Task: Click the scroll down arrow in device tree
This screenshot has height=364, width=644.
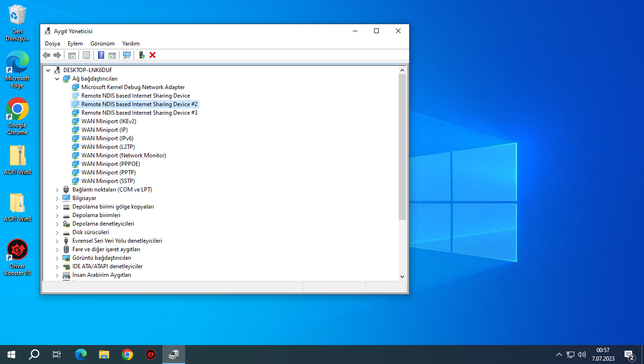Action: 402,276
